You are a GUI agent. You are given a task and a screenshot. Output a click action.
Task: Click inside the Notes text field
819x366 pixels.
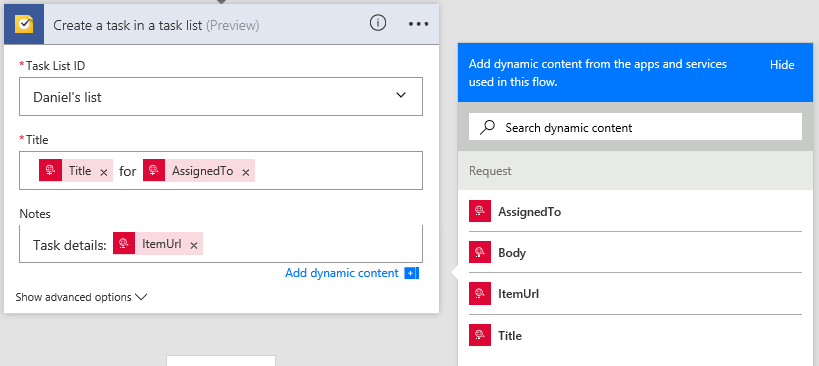(x=308, y=244)
